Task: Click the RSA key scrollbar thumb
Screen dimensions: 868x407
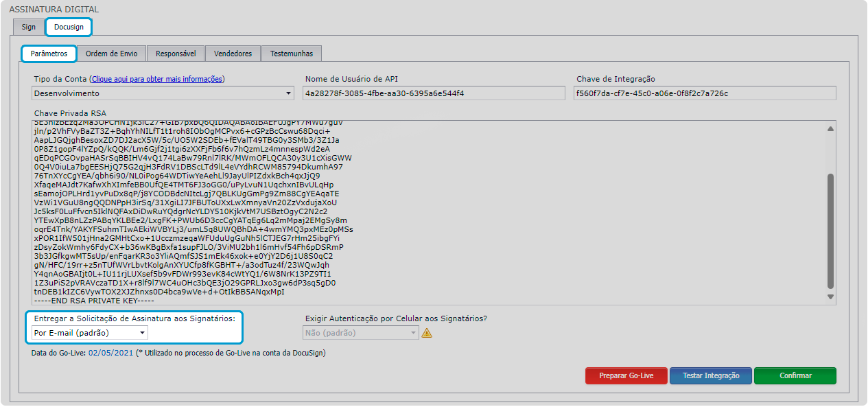Action: [830, 231]
